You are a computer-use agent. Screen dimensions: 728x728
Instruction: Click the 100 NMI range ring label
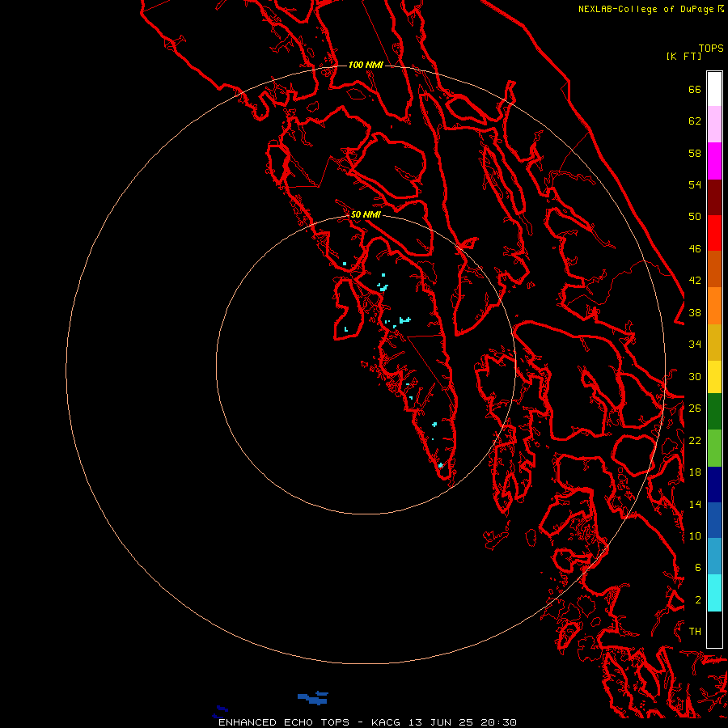click(366, 65)
